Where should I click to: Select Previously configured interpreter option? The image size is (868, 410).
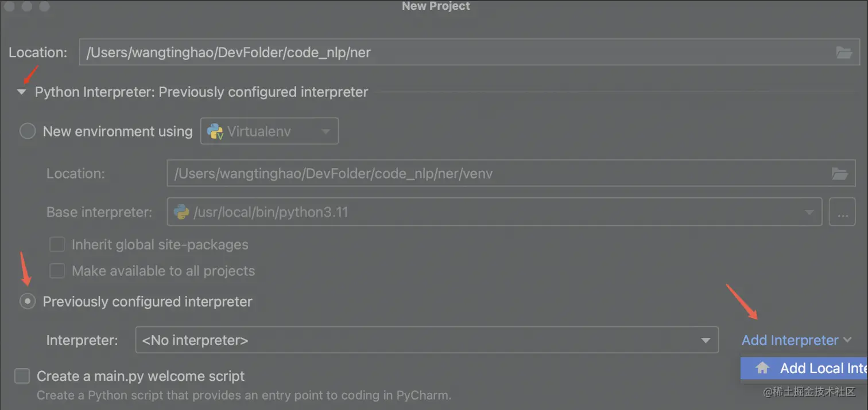pyautogui.click(x=27, y=301)
